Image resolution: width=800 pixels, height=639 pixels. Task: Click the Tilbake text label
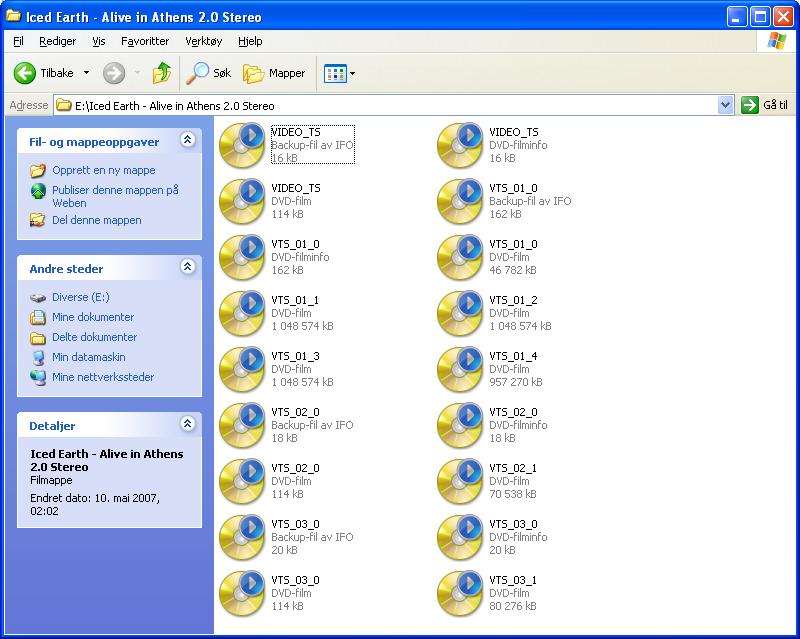(57, 73)
